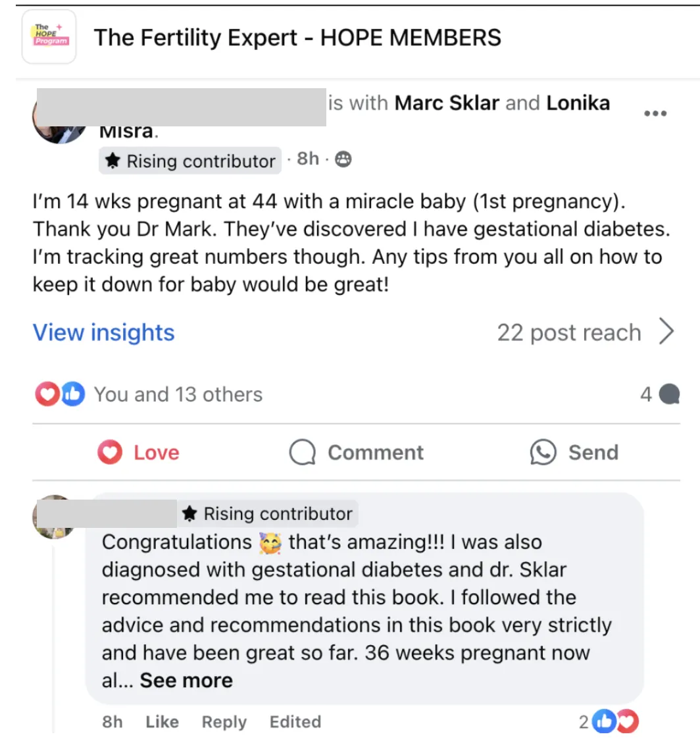Open the View insights link
Viewport: 700px width, 753px height.
coord(104,332)
